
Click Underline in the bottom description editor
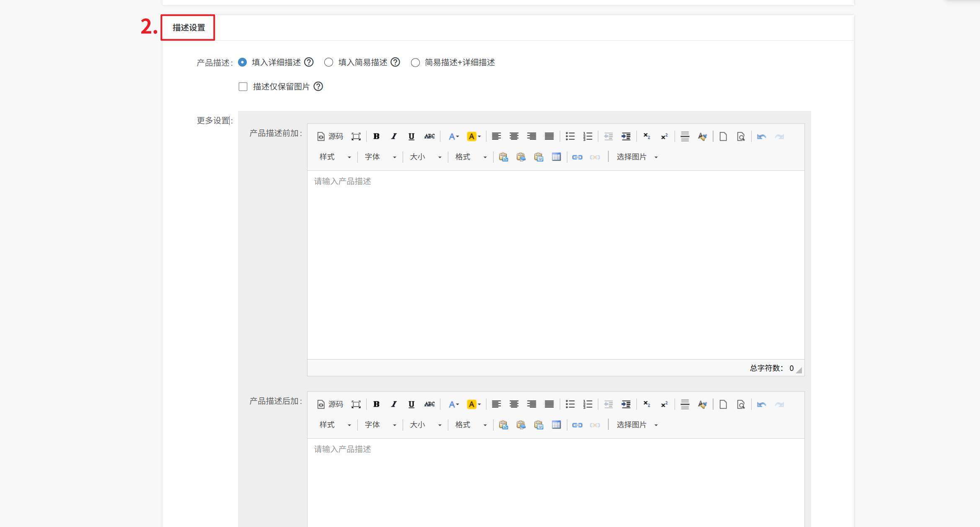pyautogui.click(x=411, y=404)
